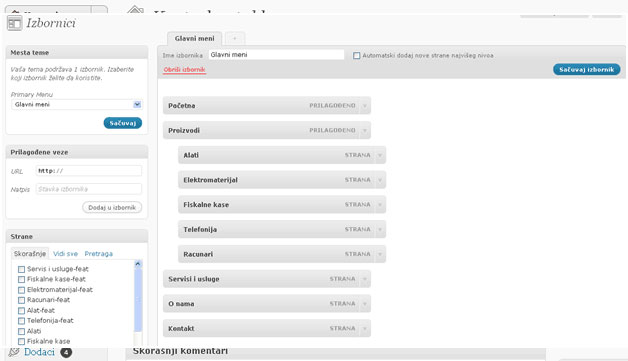Expand the Elektromaterijal menu item arrow
The image size is (628, 361).
380,180
